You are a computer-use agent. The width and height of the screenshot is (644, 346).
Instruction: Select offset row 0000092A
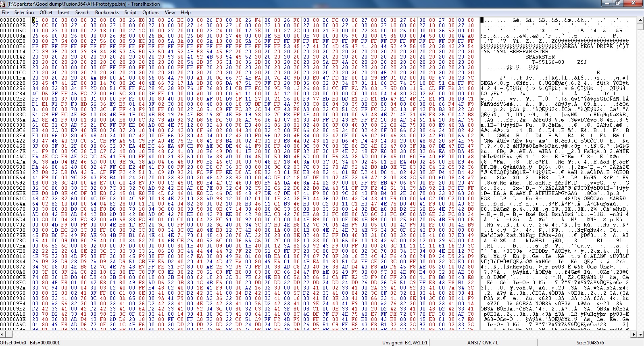pyautogui.click(x=13, y=287)
